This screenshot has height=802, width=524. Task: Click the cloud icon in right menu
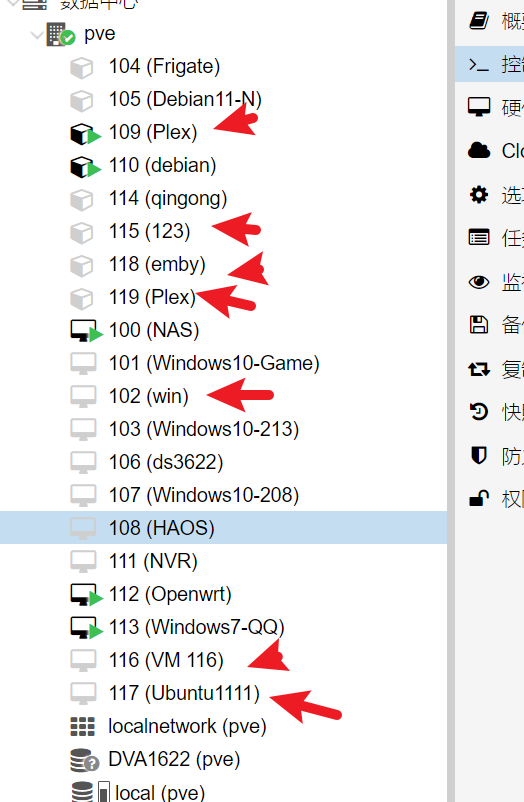(479, 151)
